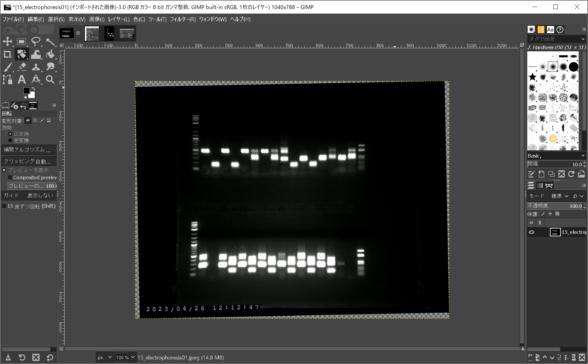
Task: Select the Clone stamp tool
Action: [x=36, y=67]
